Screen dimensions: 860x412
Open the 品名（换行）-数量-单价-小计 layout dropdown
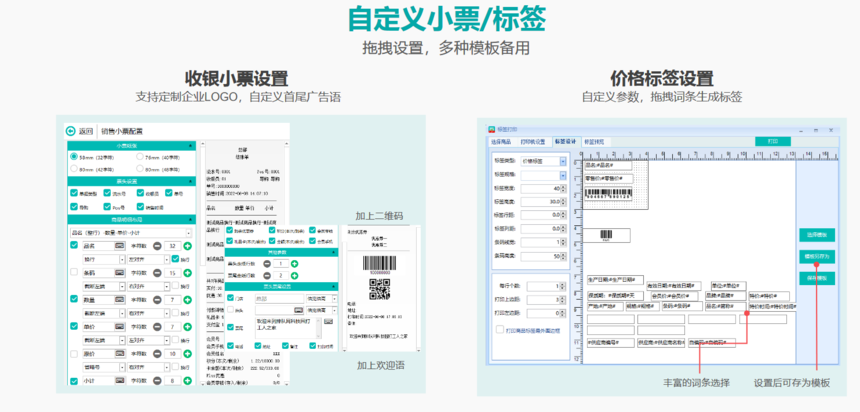[x=132, y=233]
